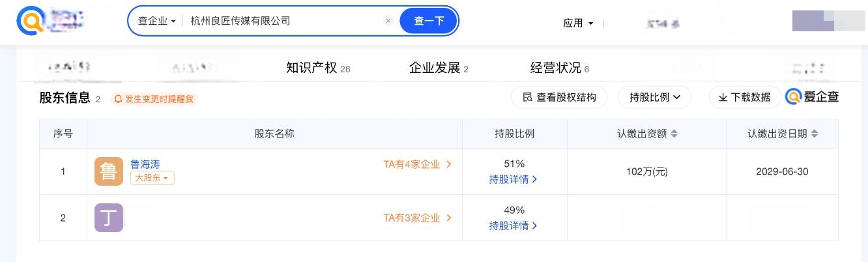The width and height of the screenshot is (868, 262).
Task: Click the 查一下 search button
Action: [x=429, y=21]
